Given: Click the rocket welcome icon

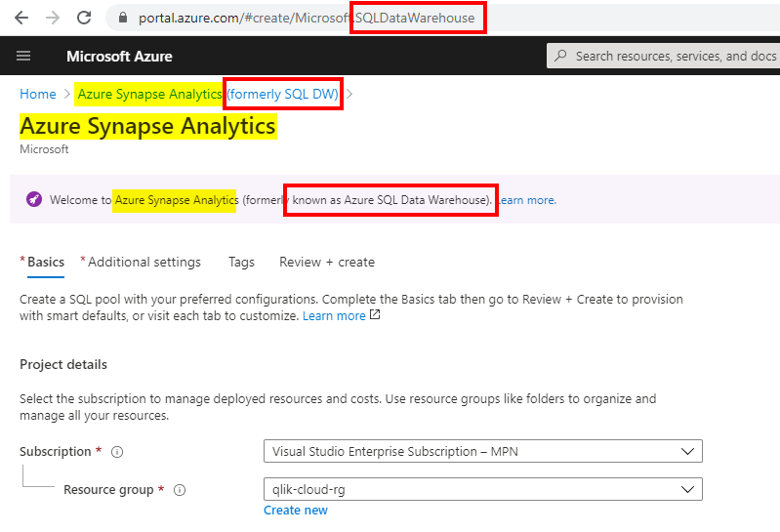Looking at the screenshot, I should point(34,199).
